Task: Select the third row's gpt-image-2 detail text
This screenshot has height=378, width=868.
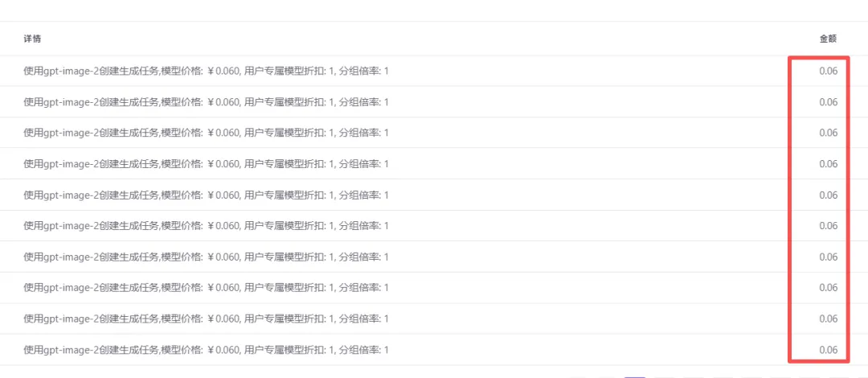Action: click(206, 133)
